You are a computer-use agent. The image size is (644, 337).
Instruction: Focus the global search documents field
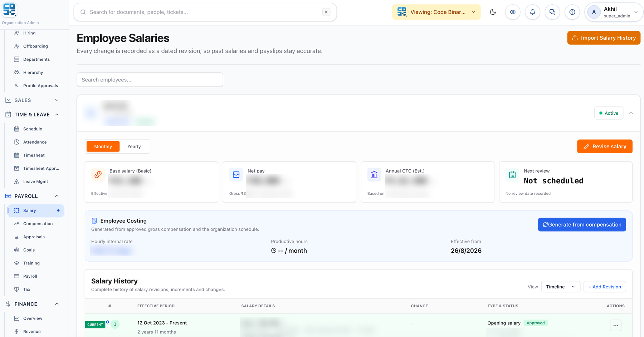click(x=205, y=12)
